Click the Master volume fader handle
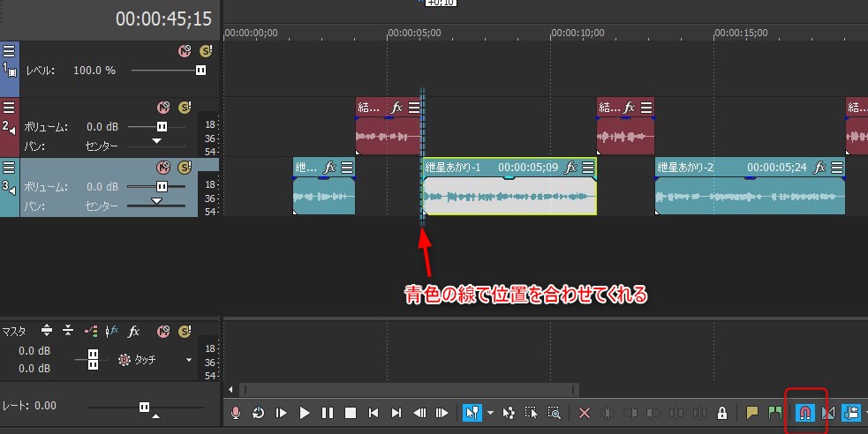This screenshot has width=868, height=434. click(93, 359)
